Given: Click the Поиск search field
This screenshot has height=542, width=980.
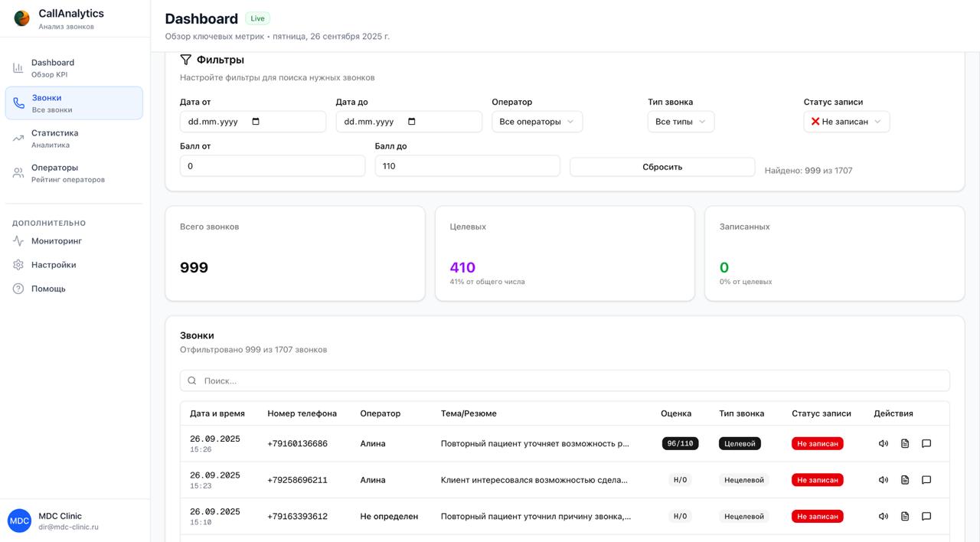Looking at the screenshot, I should (x=565, y=380).
